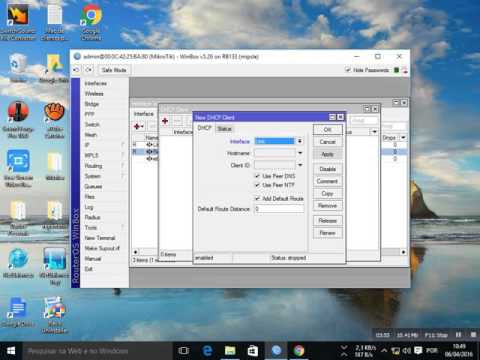Expand the Tools submenu in sidebar
This screenshot has width=480, height=360.
(103, 228)
